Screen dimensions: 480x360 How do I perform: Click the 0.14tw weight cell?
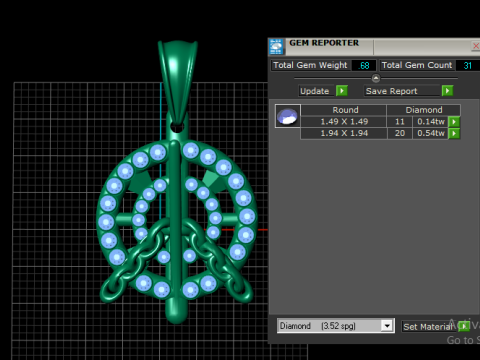(x=431, y=122)
